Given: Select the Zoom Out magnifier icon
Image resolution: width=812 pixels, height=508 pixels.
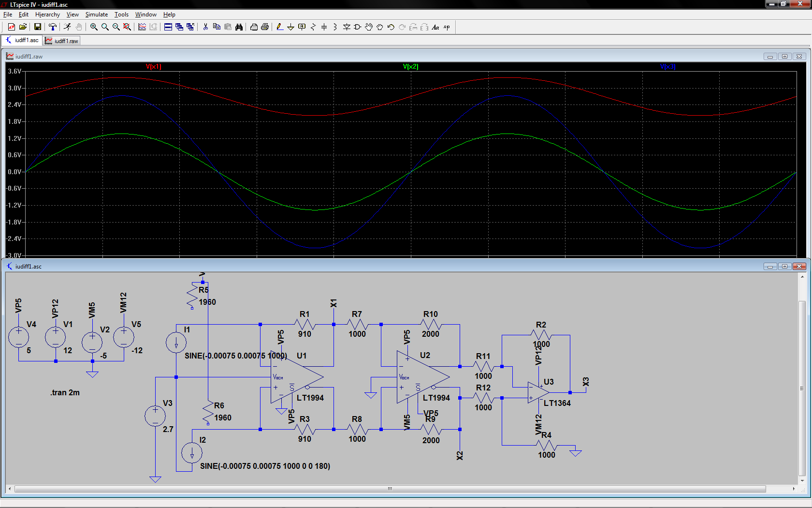Looking at the screenshot, I should [116, 27].
